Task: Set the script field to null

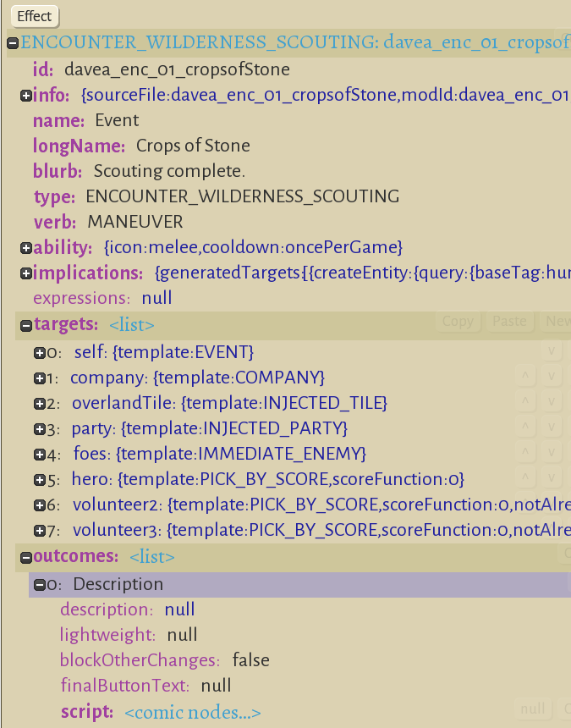Action: click(532, 709)
